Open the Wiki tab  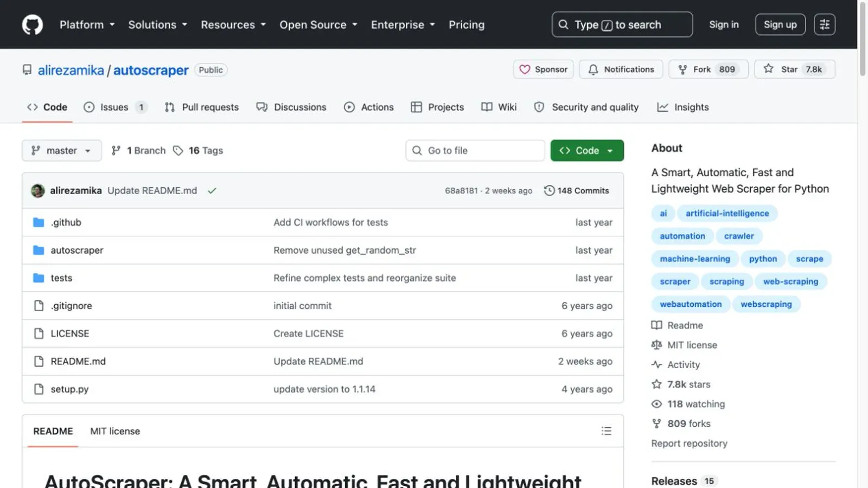point(499,107)
